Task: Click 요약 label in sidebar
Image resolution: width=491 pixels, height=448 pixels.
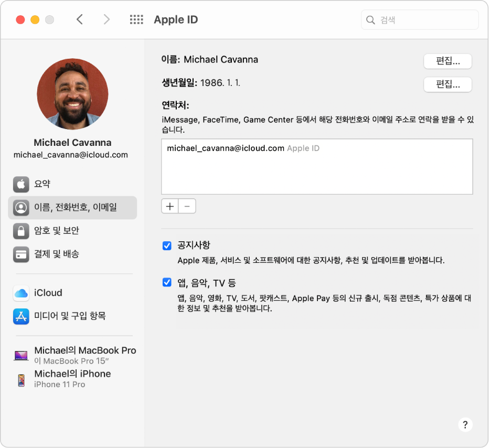Action: (x=42, y=184)
